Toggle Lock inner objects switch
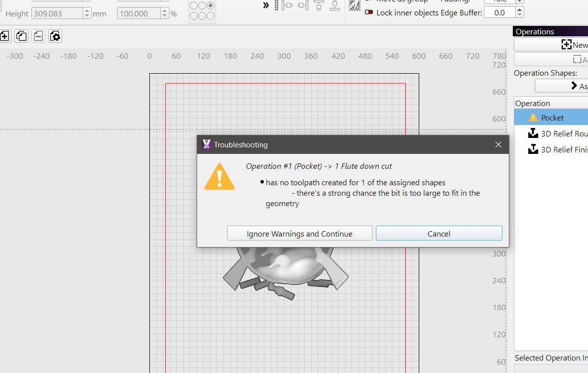Image resolution: width=588 pixels, height=373 pixels. tap(369, 12)
